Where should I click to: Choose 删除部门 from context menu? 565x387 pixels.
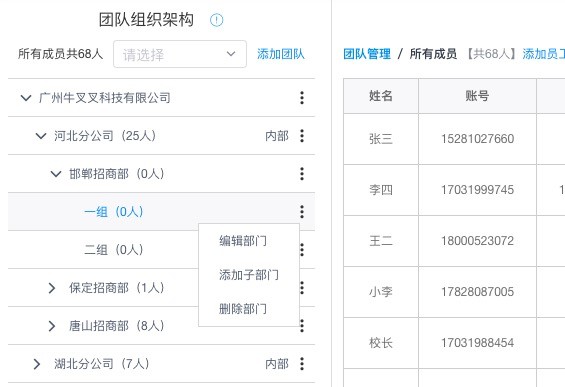tap(243, 309)
